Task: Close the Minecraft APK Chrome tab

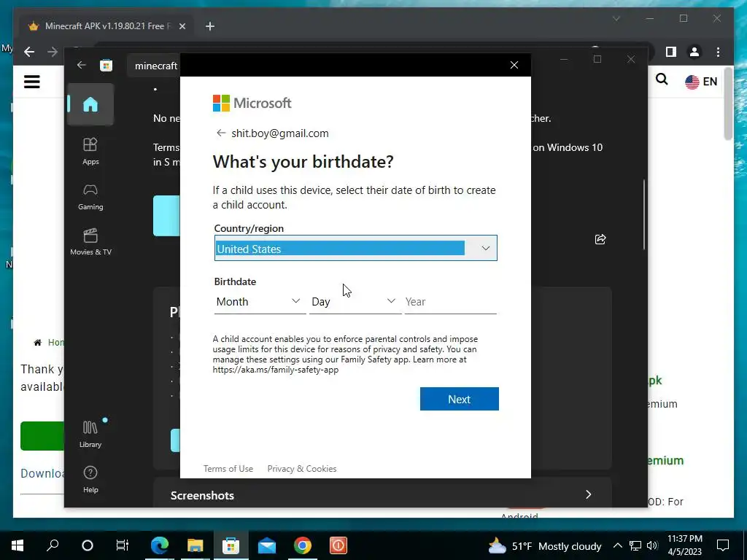Action: [x=182, y=26]
